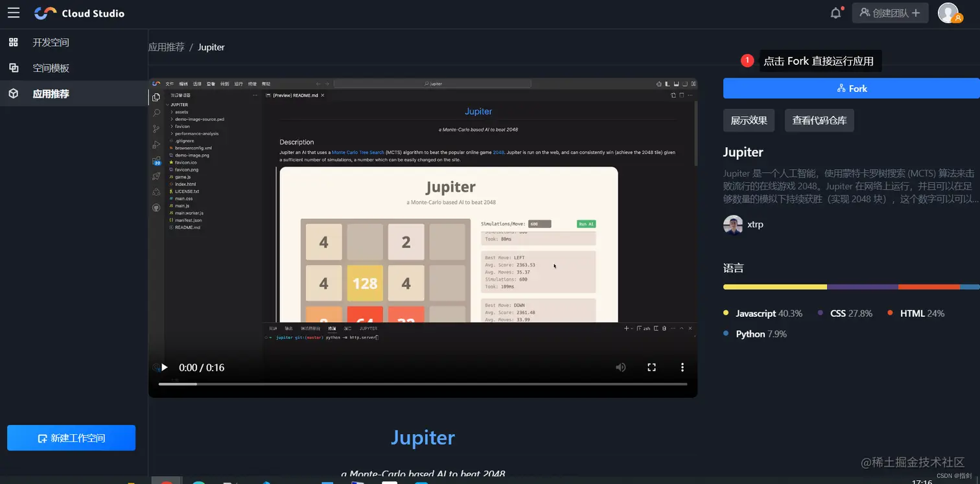Mute the demo video volume

click(620, 367)
